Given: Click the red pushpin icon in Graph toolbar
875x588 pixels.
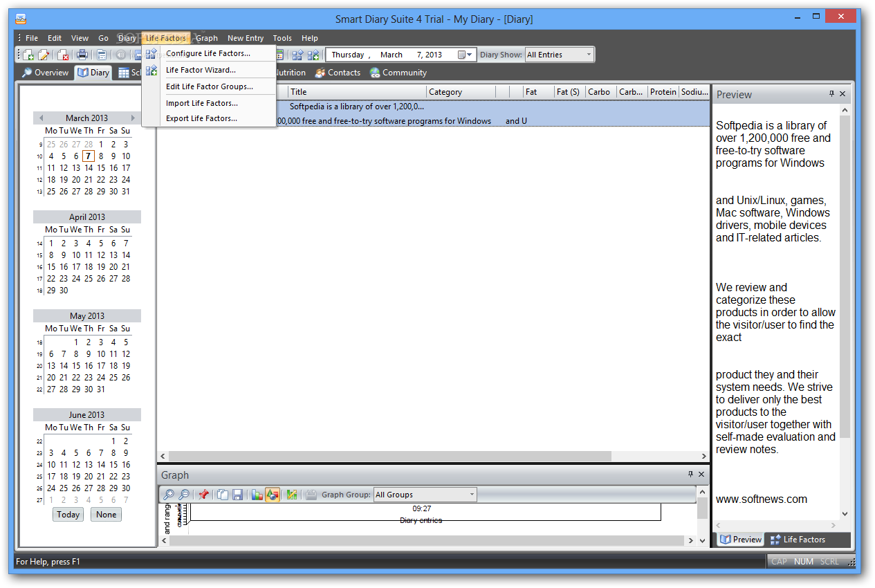Looking at the screenshot, I should [x=203, y=495].
